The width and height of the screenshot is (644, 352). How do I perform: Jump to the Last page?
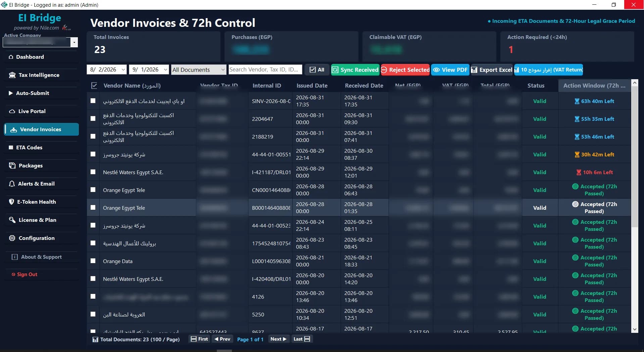point(301,339)
